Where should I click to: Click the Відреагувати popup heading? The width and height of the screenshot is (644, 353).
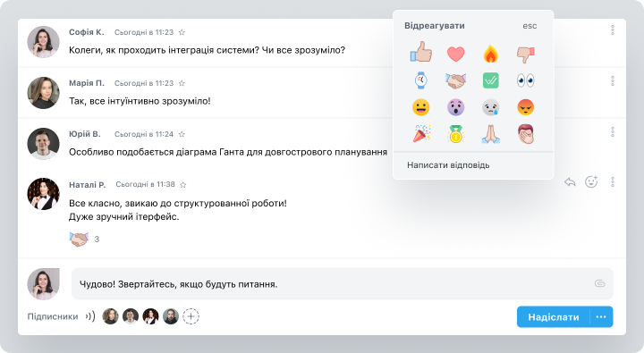[x=435, y=25]
